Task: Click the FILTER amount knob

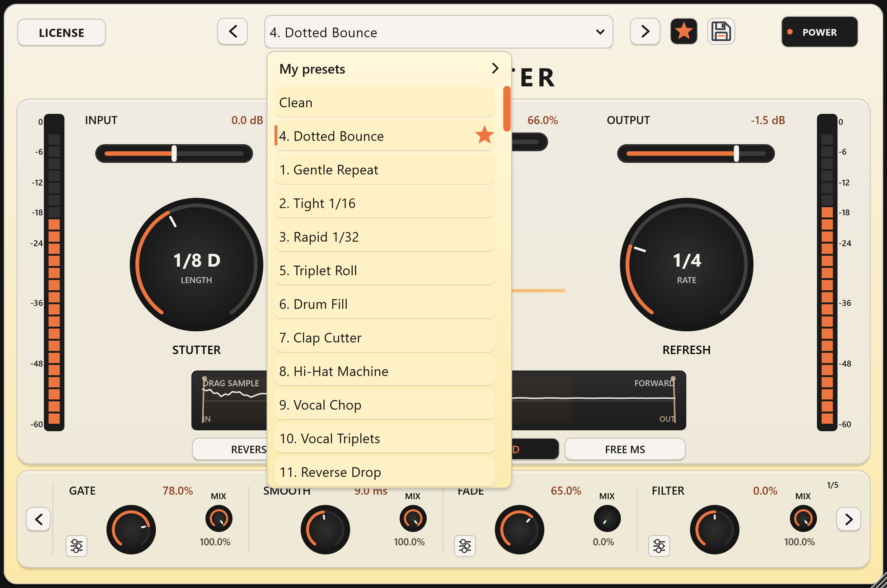Action: (715, 530)
